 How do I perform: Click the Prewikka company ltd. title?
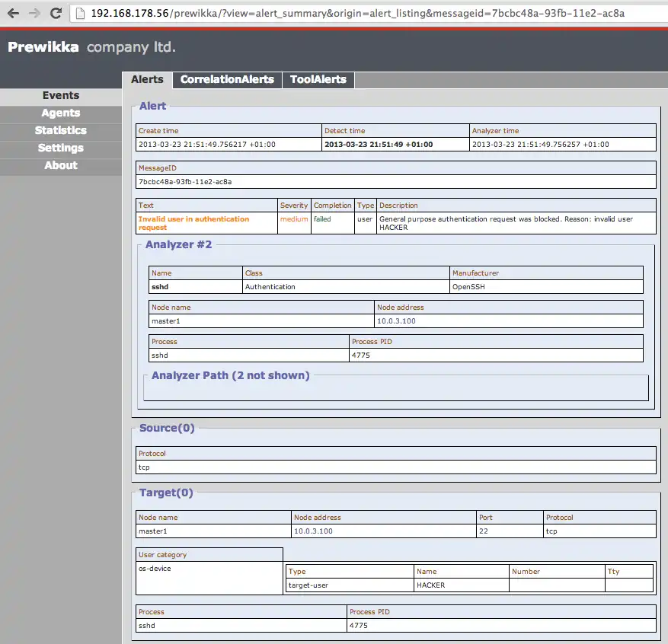click(91, 47)
